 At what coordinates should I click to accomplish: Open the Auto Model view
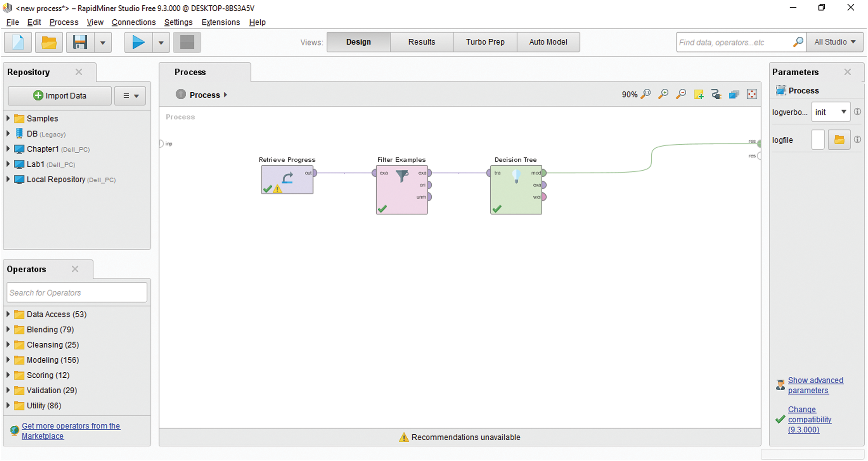(x=548, y=42)
